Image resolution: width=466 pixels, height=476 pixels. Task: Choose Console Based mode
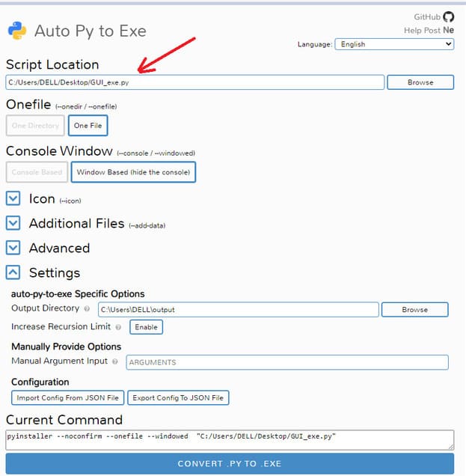point(37,172)
